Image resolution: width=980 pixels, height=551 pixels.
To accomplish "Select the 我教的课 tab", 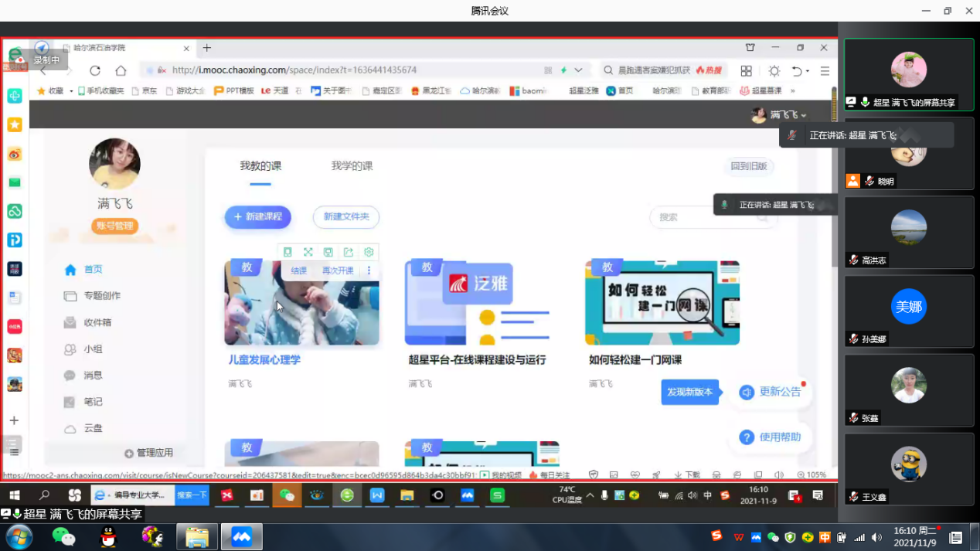I will click(x=260, y=166).
